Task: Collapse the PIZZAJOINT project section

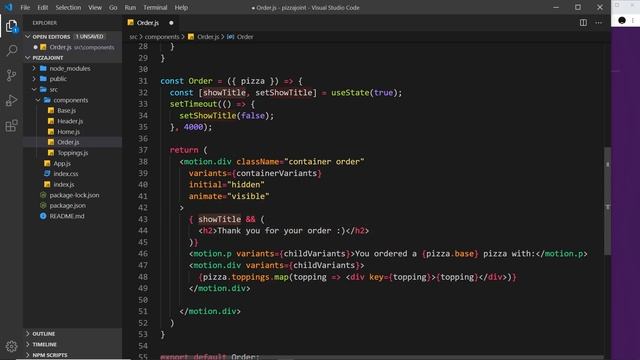Action: coord(28,58)
